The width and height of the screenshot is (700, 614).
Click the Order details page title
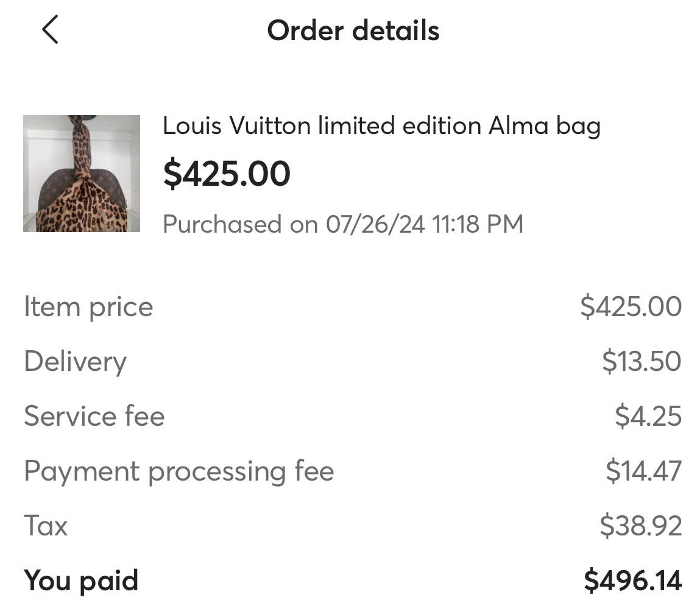pos(353,30)
